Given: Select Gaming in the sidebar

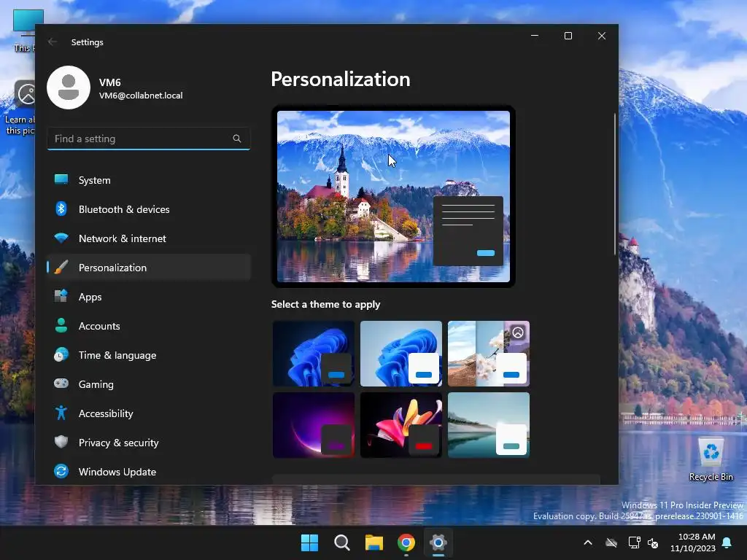Looking at the screenshot, I should 149,384.
